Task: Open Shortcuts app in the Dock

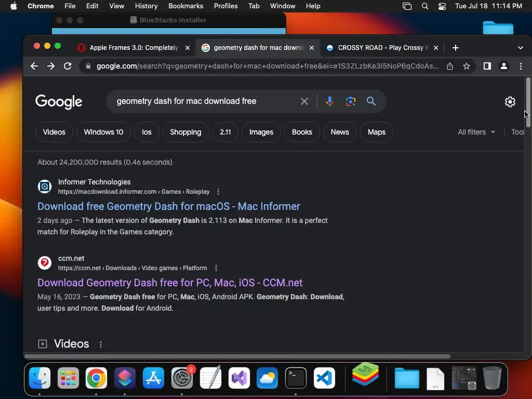Action: (125, 378)
